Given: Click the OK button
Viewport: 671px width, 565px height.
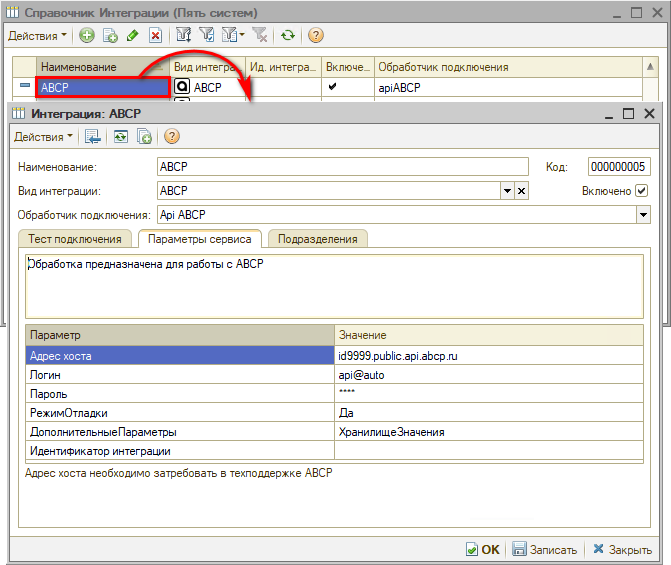Looking at the screenshot, I should tap(482, 550).
